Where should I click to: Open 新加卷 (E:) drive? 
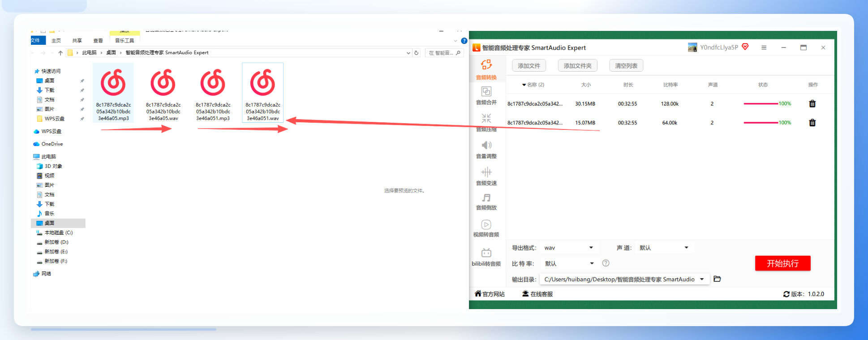(52, 252)
